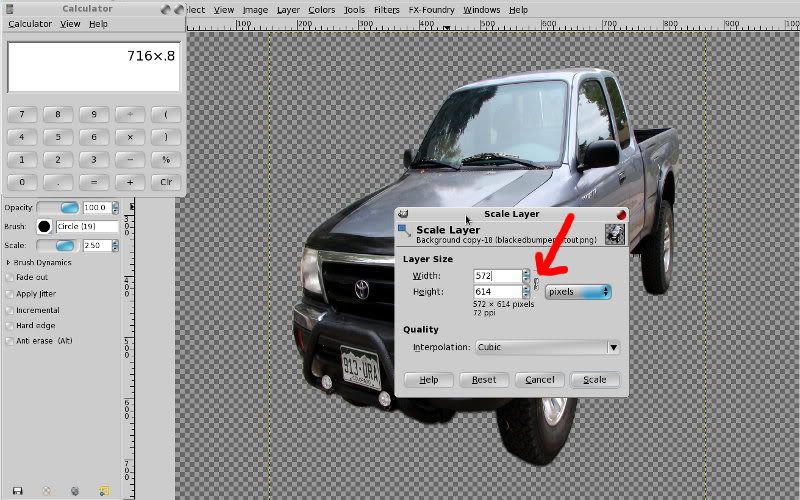The width and height of the screenshot is (800, 500).
Task: Click the 6 key in Calculator
Action: click(x=94, y=137)
